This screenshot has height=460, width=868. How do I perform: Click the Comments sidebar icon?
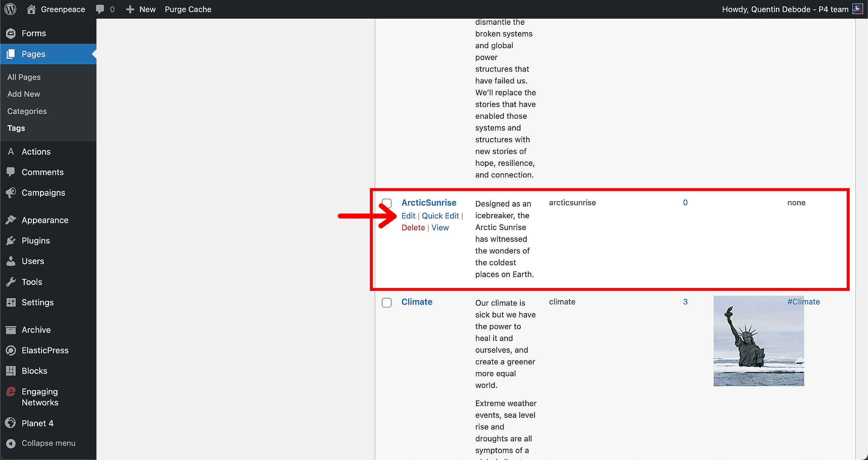click(x=11, y=172)
